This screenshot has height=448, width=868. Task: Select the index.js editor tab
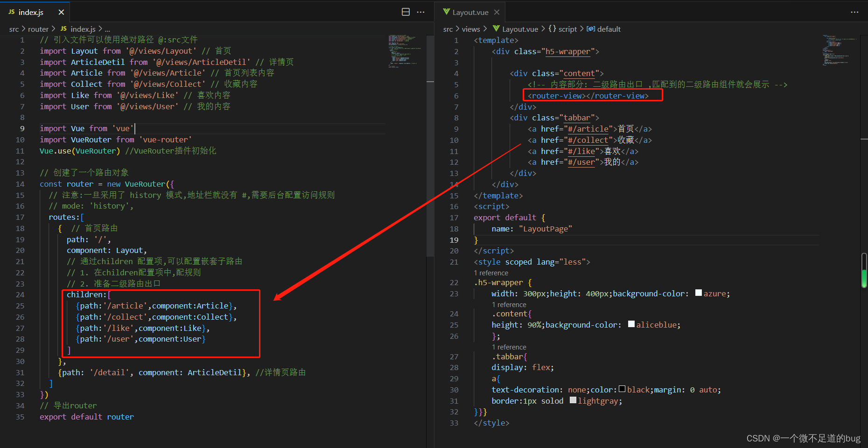click(x=35, y=12)
